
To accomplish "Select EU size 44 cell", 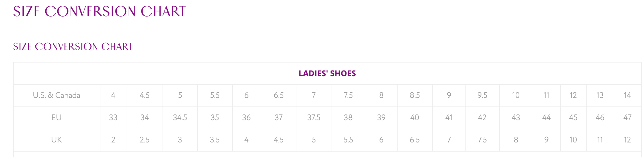I will 546,118.
